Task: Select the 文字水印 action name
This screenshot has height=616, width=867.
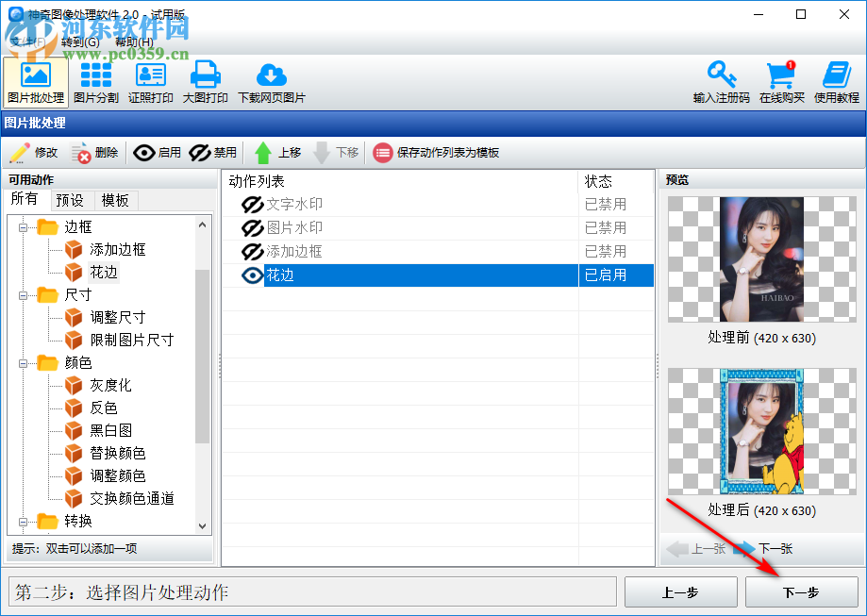Action: 294,205
